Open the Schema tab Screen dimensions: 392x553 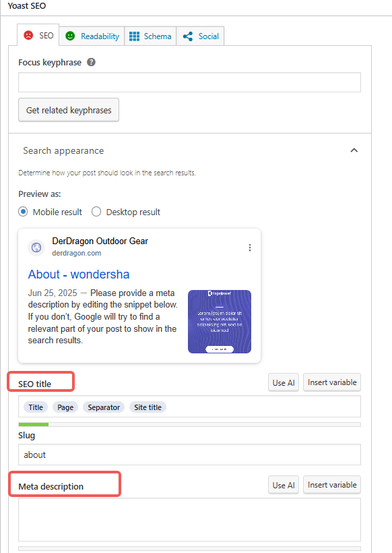[150, 36]
